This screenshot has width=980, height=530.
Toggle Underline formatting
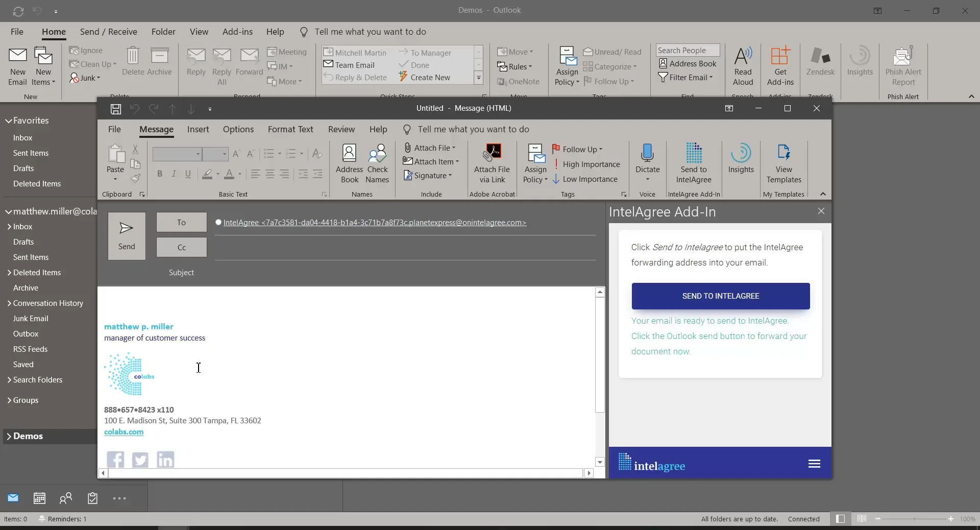[188, 174]
